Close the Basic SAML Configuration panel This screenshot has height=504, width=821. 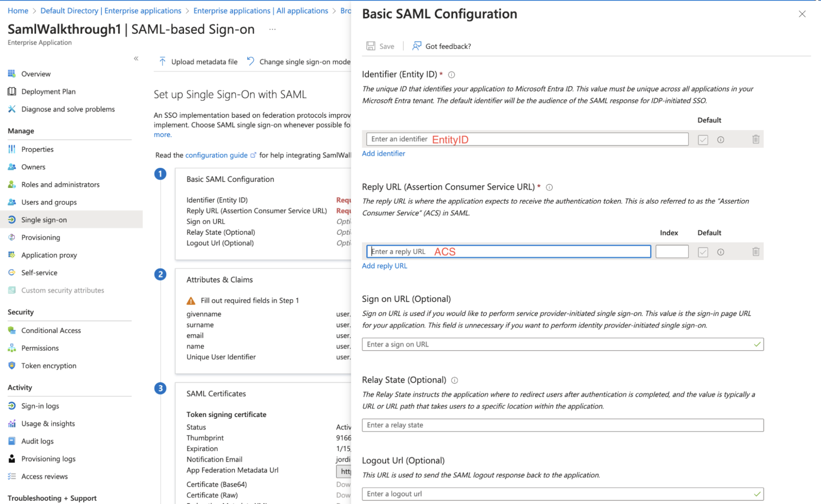[x=802, y=14]
